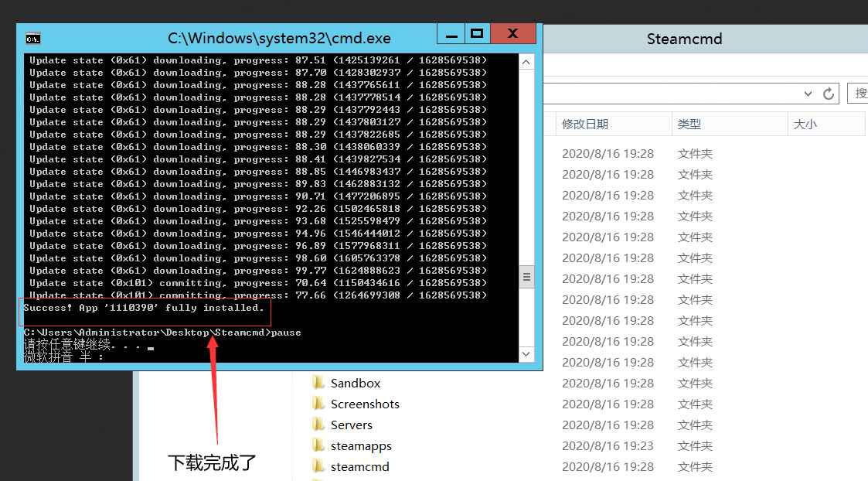This screenshot has height=481, width=868.
Task: Click the cmd vertical scrollbar thumb
Action: [x=526, y=277]
